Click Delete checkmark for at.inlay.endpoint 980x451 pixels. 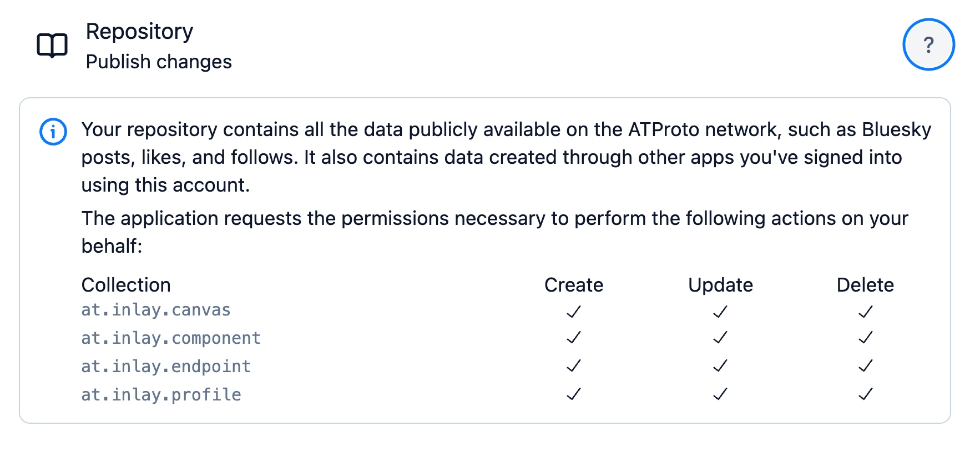pyautogui.click(x=865, y=366)
